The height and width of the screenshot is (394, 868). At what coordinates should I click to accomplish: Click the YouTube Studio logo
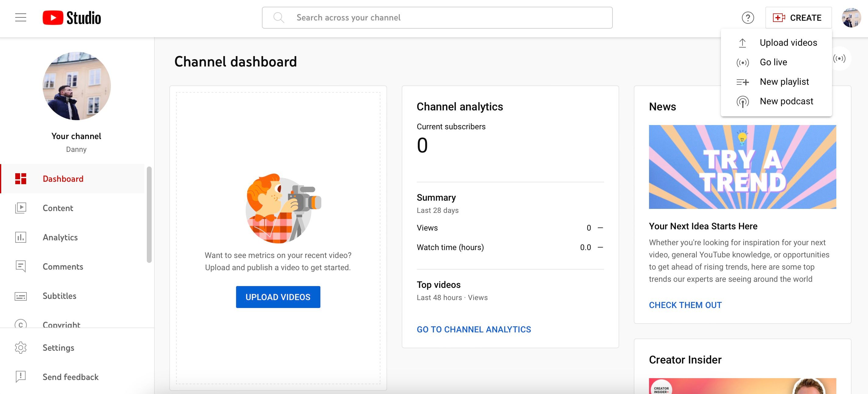click(72, 18)
